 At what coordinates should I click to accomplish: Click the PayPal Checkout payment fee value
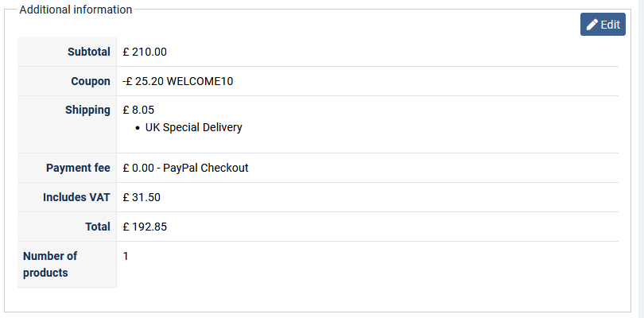click(205, 168)
